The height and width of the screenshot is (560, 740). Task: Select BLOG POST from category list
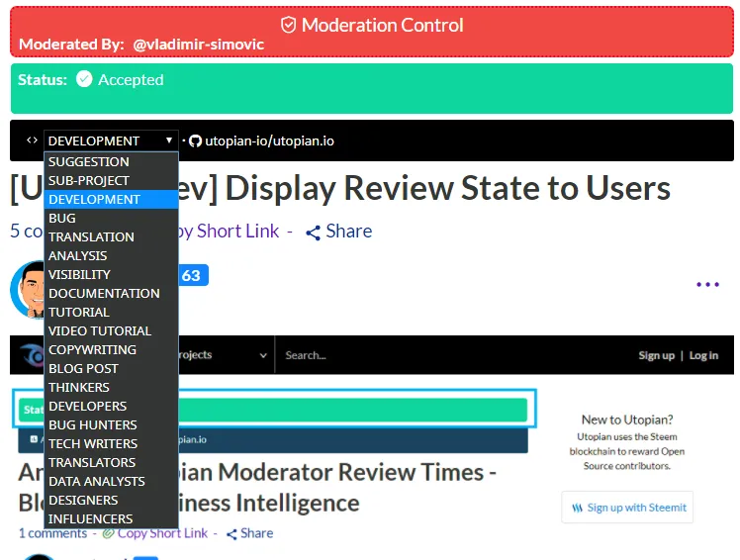[111, 368]
